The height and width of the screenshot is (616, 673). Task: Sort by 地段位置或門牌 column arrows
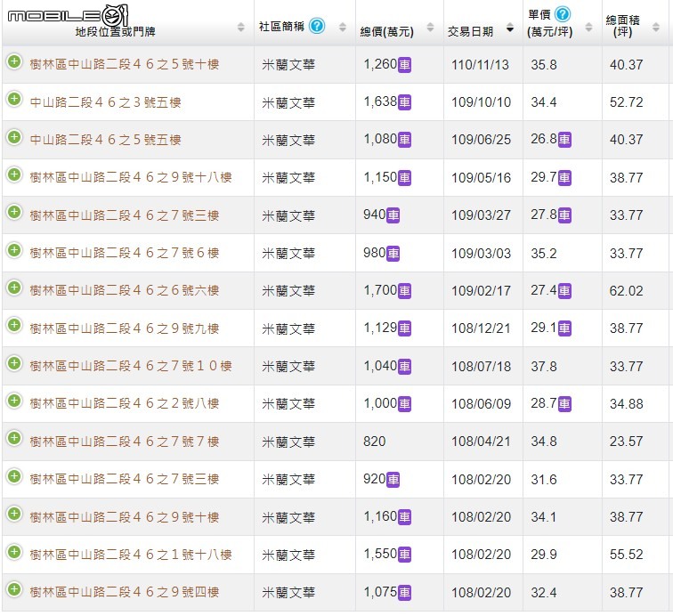click(240, 27)
